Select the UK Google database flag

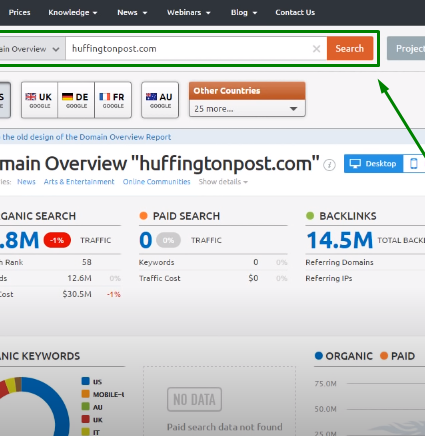(x=39, y=100)
